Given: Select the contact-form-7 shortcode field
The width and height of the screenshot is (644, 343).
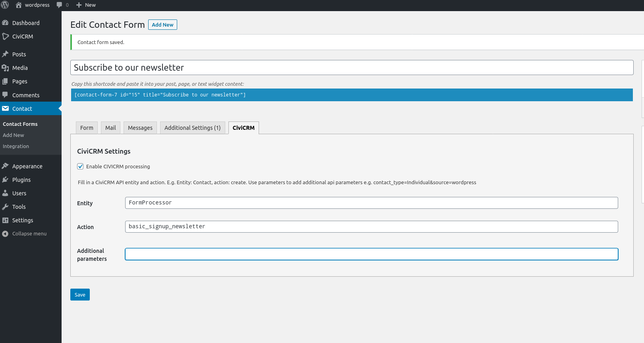Looking at the screenshot, I should point(352,95).
